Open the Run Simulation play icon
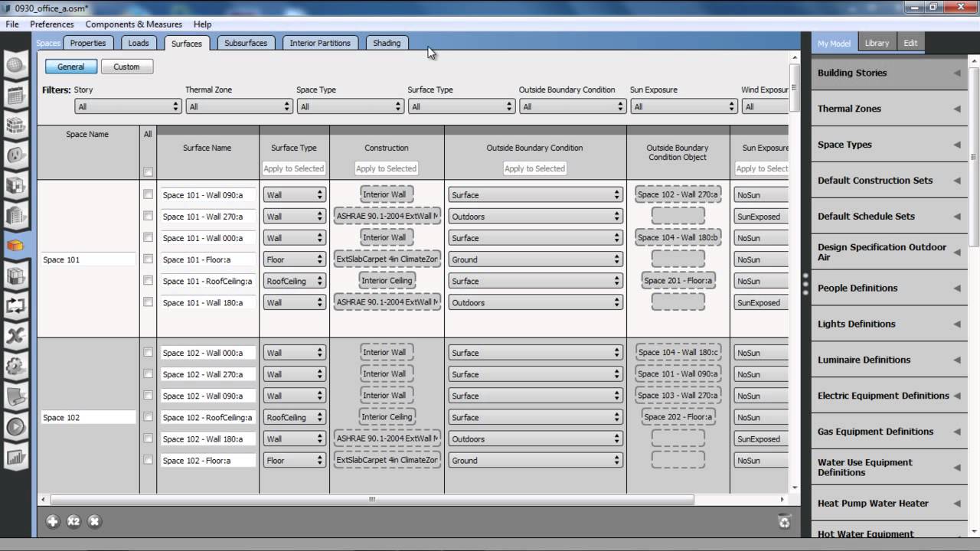This screenshot has width=980, height=551. click(16, 426)
